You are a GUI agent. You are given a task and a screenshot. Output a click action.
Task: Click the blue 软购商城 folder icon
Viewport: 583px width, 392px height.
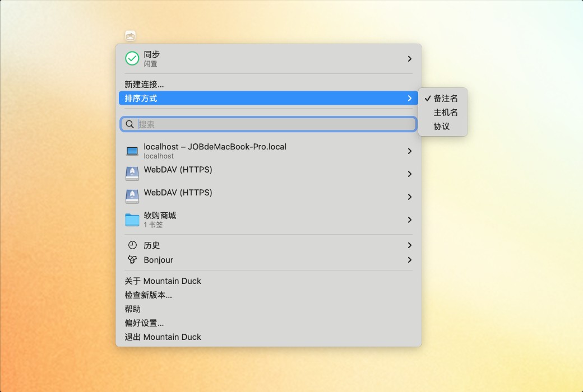132,220
